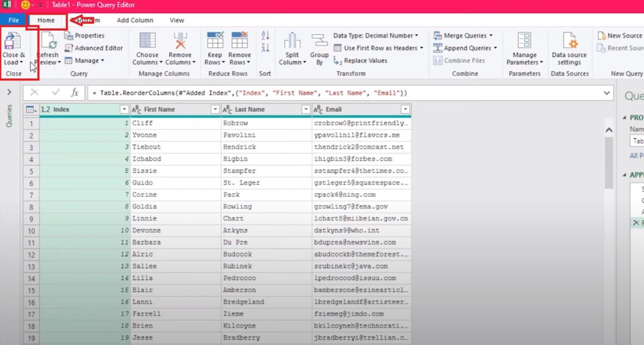Select the email cell "datkyns9@who.int"

pyautogui.click(x=362, y=231)
